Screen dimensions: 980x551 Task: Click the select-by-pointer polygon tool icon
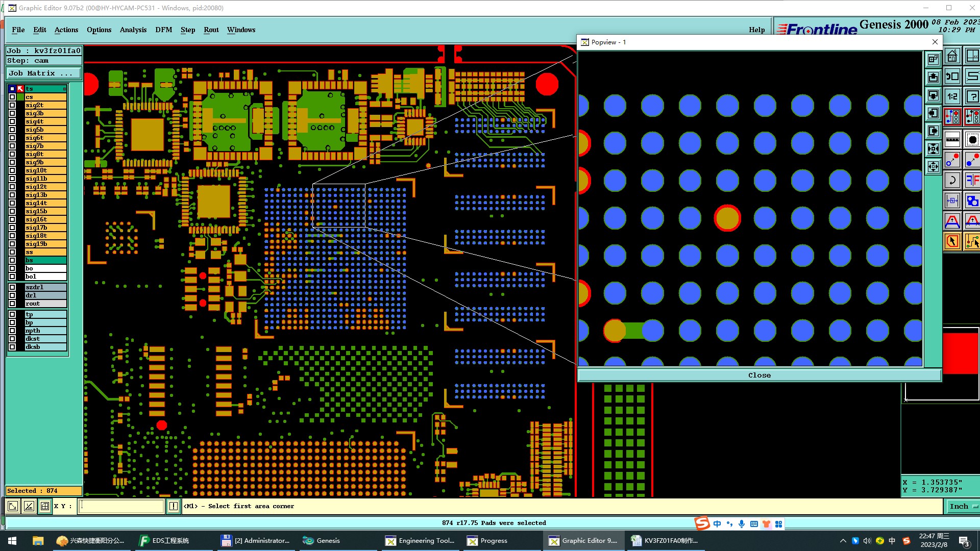pyautogui.click(x=952, y=241)
